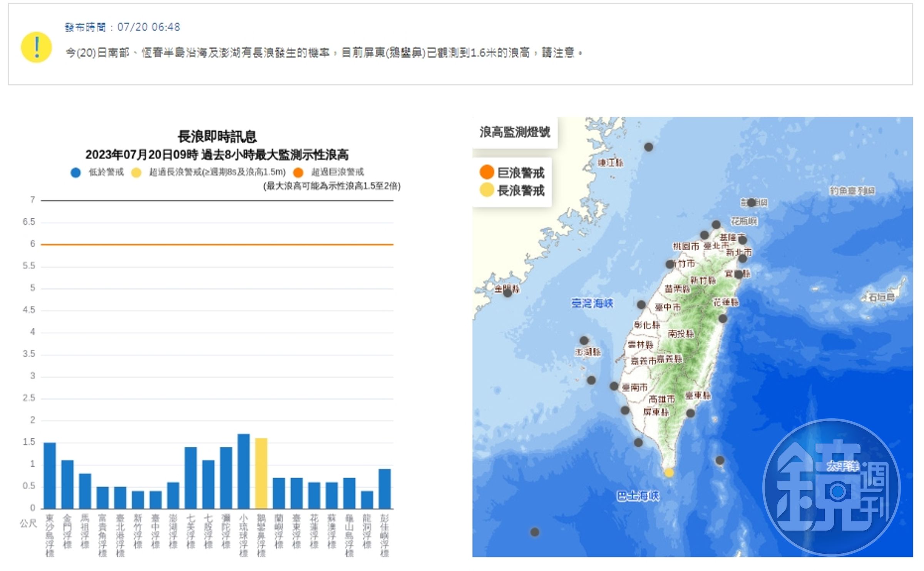Click the orange 6 meter threshold line

click(x=217, y=244)
